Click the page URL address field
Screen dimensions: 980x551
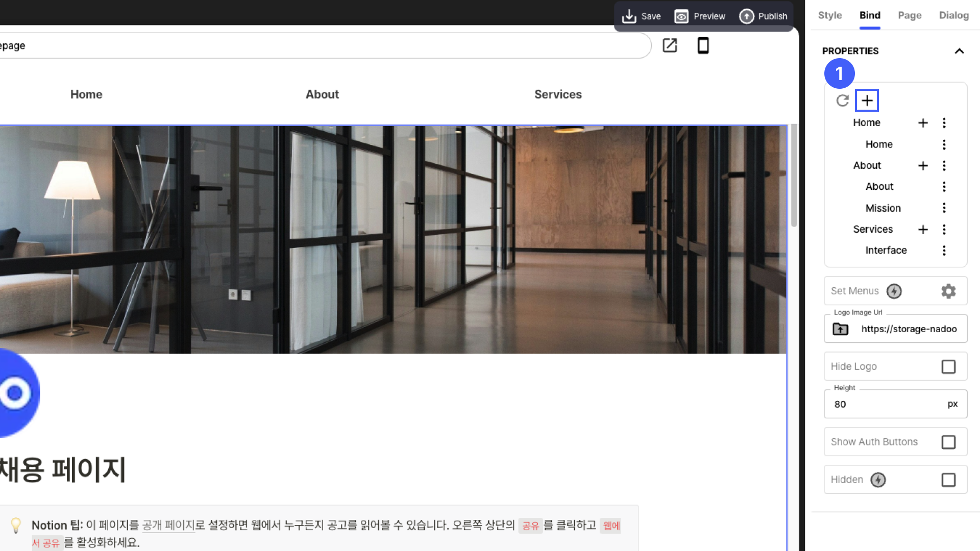(325, 45)
